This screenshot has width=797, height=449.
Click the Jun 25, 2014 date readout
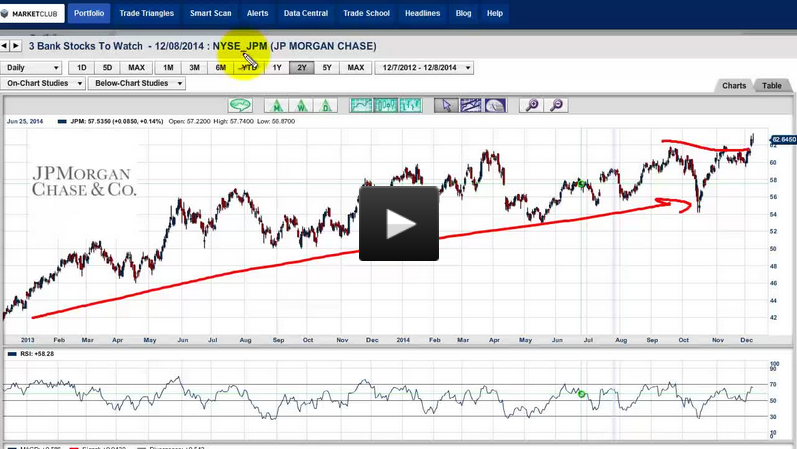[25, 122]
